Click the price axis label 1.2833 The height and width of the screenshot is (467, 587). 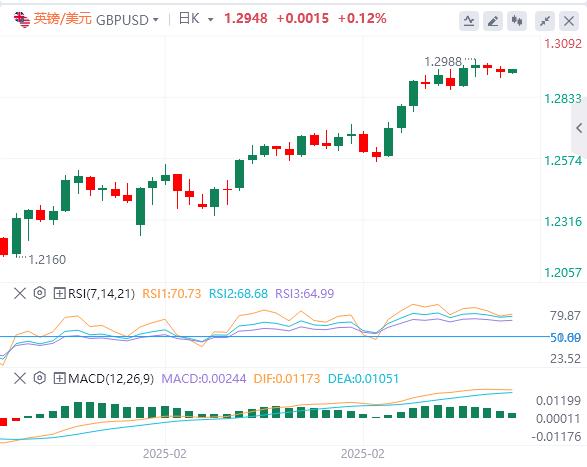click(x=563, y=99)
